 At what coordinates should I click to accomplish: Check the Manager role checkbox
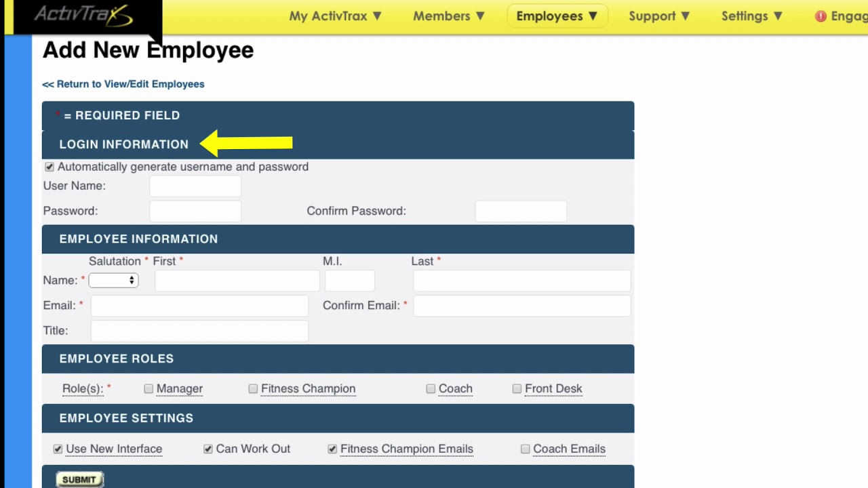(x=149, y=388)
